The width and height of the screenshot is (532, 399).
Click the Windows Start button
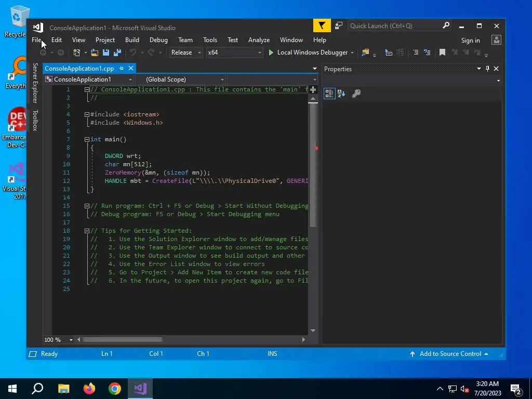(12, 389)
